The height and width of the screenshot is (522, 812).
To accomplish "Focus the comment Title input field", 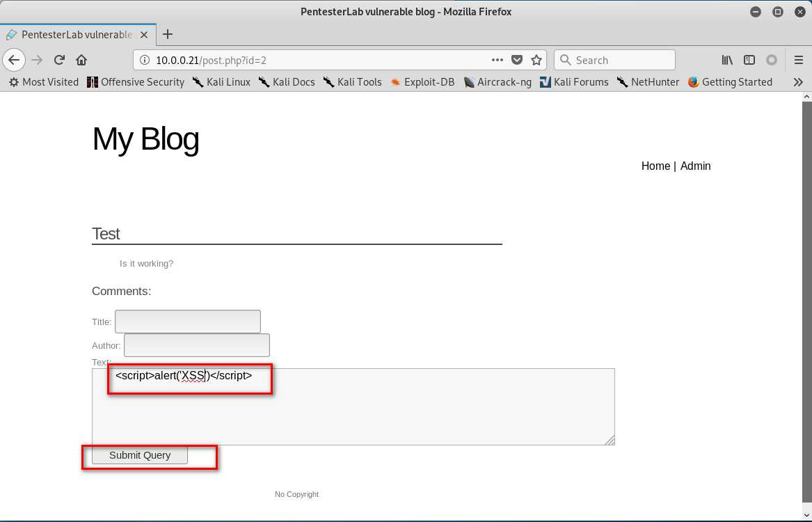I will (x=187, y=322).
